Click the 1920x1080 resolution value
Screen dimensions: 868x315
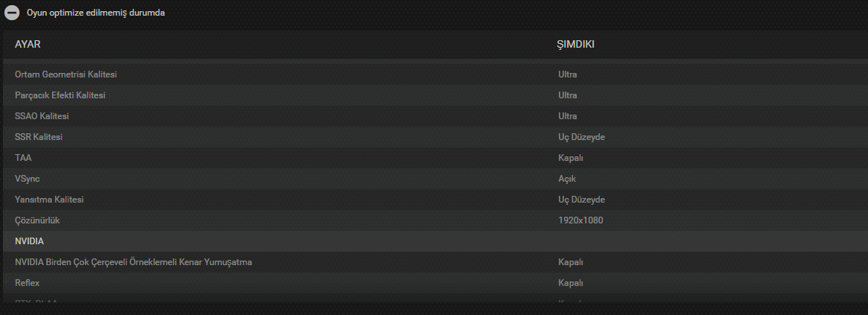click(581, 220)
